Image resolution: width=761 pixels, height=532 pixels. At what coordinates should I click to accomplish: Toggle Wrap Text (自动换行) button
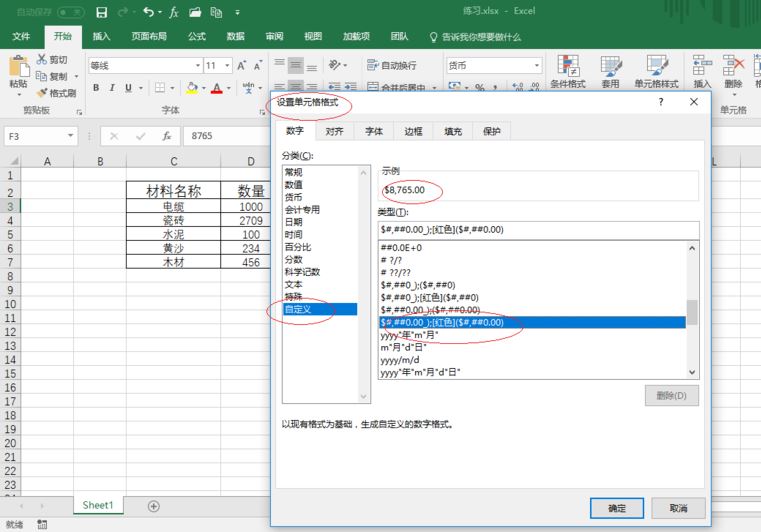(392, 65)
